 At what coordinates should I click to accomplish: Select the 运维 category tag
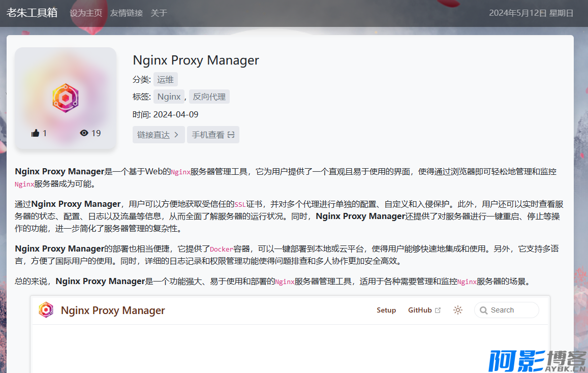pos(165,79)
